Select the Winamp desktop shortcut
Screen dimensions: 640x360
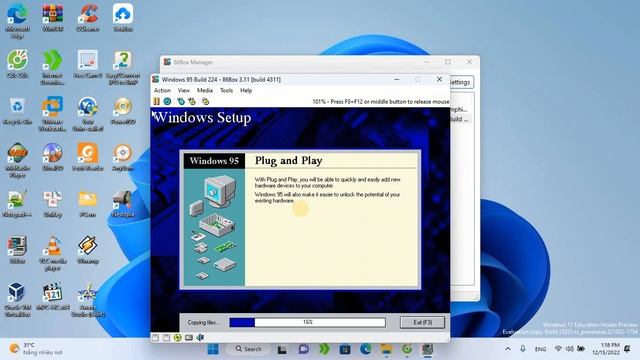tap(88, 249)
